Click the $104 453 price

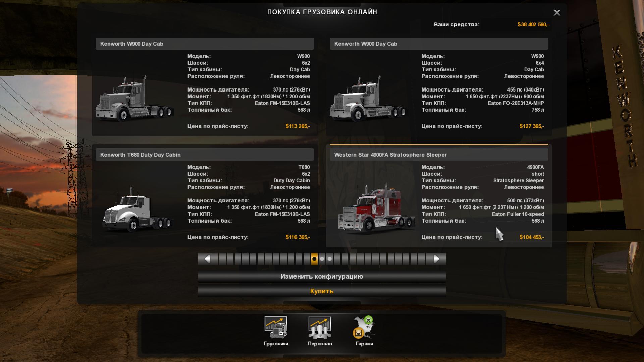(532, 237)
